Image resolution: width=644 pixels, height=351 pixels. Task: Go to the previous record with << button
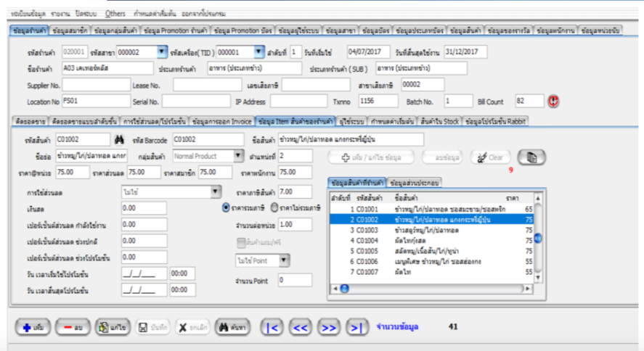click(300, 328)
